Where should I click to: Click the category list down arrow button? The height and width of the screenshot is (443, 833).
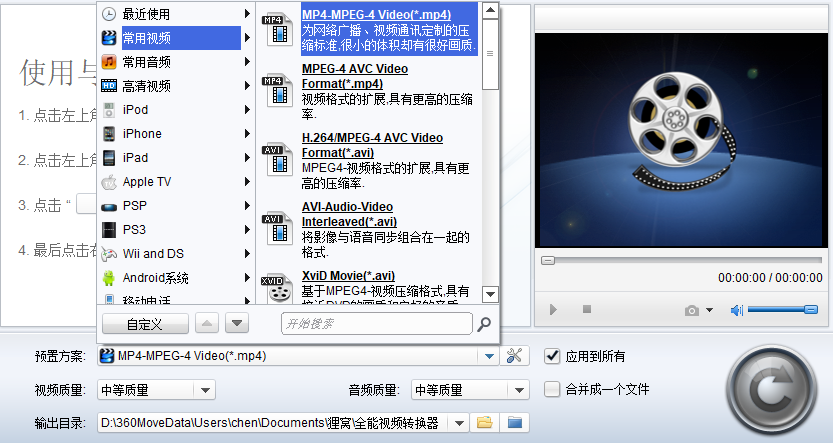(x=237, y=323)
